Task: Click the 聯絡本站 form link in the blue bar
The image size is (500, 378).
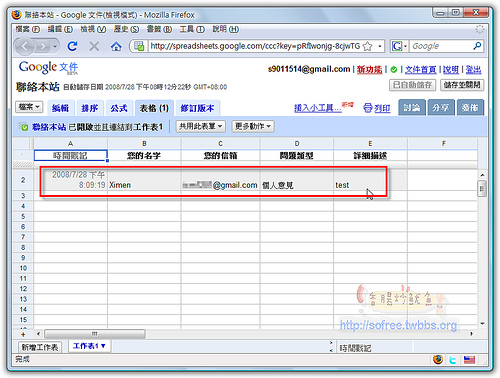Action: click(49, 127)
